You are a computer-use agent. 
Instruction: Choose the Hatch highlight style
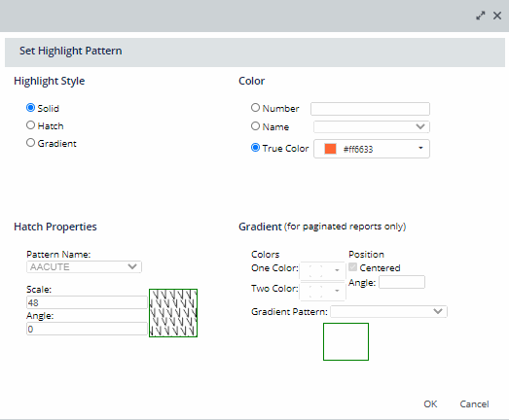pyautogui.click(x=30, y=125)
